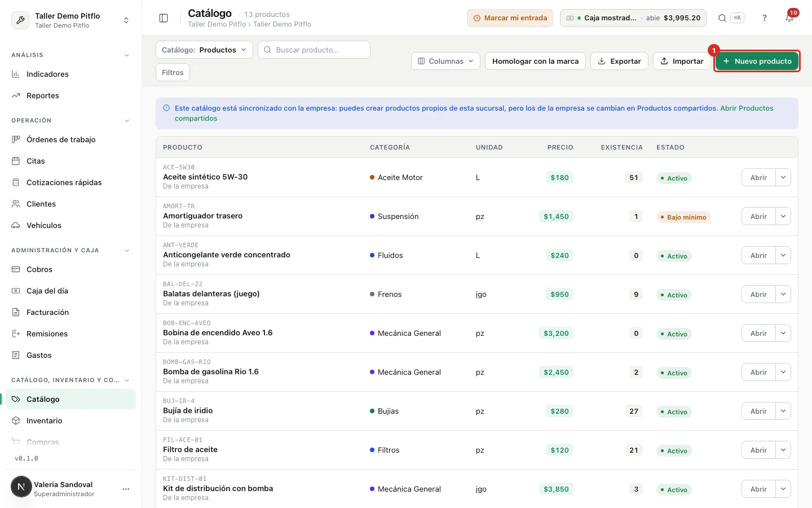The image size is (812, 508).
Task: Open user options menu for Valeria Sandoval
Action: (x=126, y=489)
